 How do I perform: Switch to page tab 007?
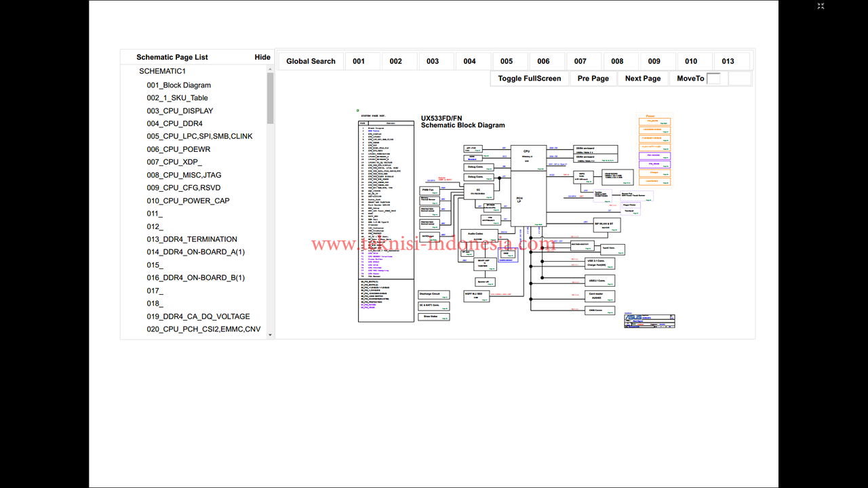point(580,61)
